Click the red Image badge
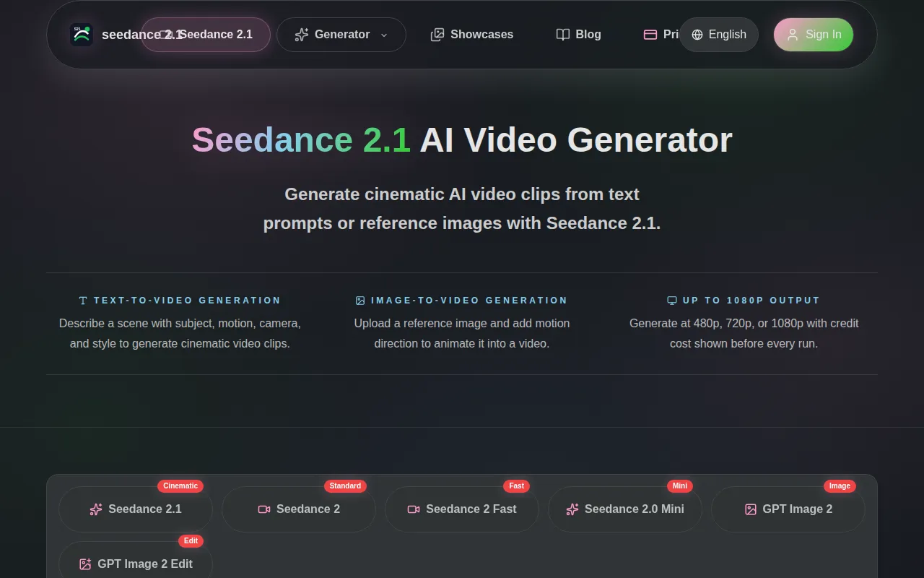 [x=840, y=486]
